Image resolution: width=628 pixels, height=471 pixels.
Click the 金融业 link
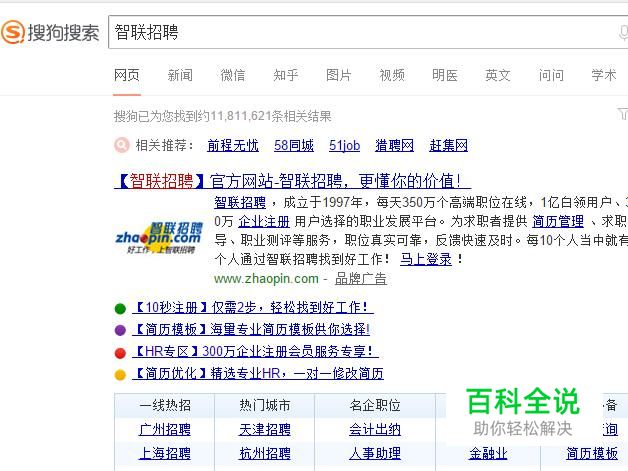(488, 453)
